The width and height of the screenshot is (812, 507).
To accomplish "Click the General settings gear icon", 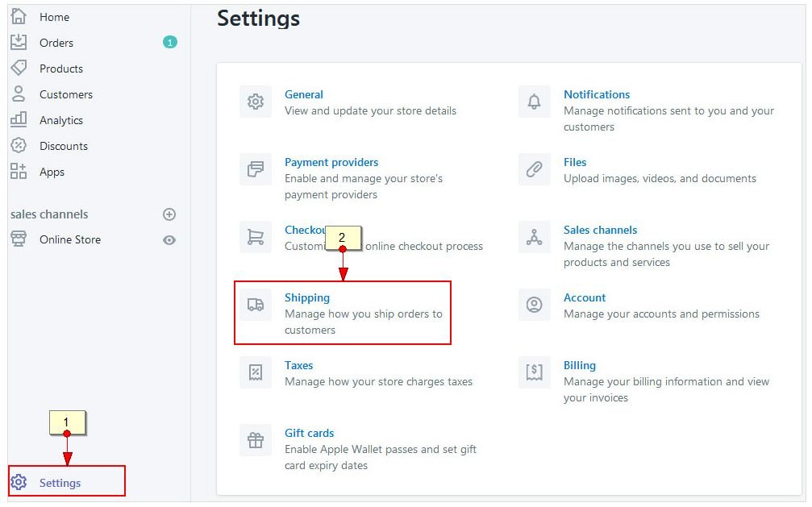I will click(x=256, y=102).
